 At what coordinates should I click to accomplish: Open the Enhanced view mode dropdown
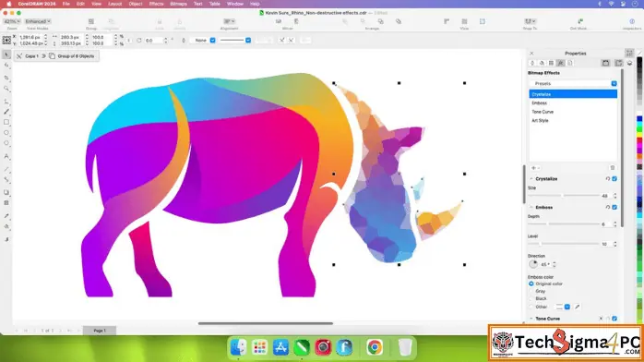tap(38, 21)
